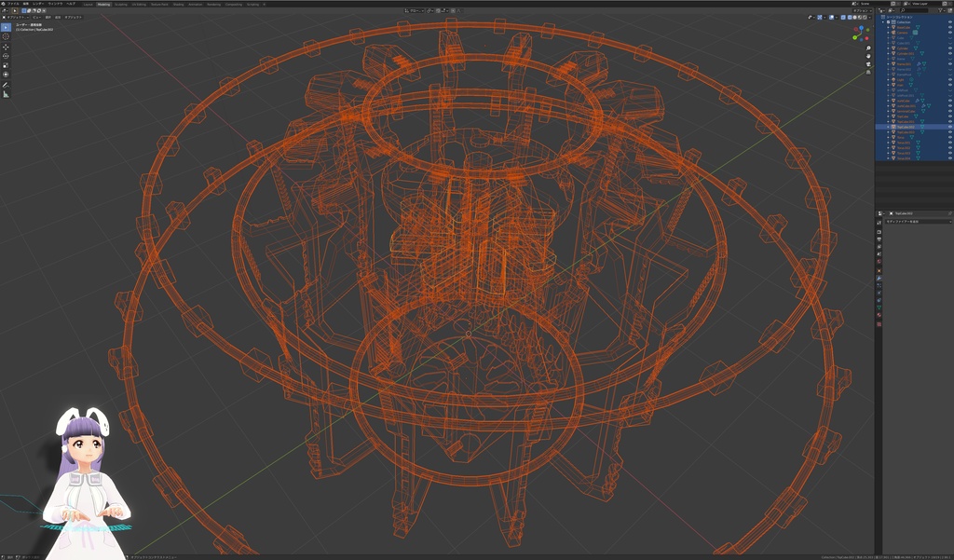Select the Transform tool

(x=7, y=75)
